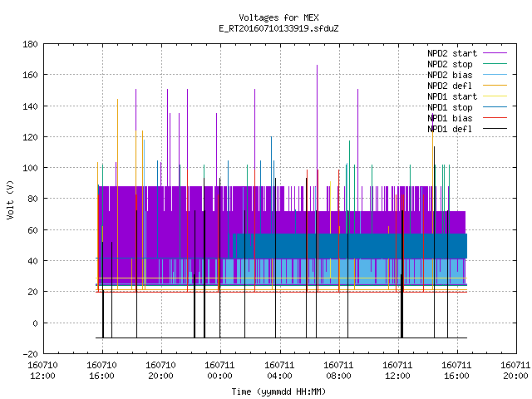Click the black NPD1 defl legend line
The height and width of the screenshot is (399, 532).
tap(495, 129)
